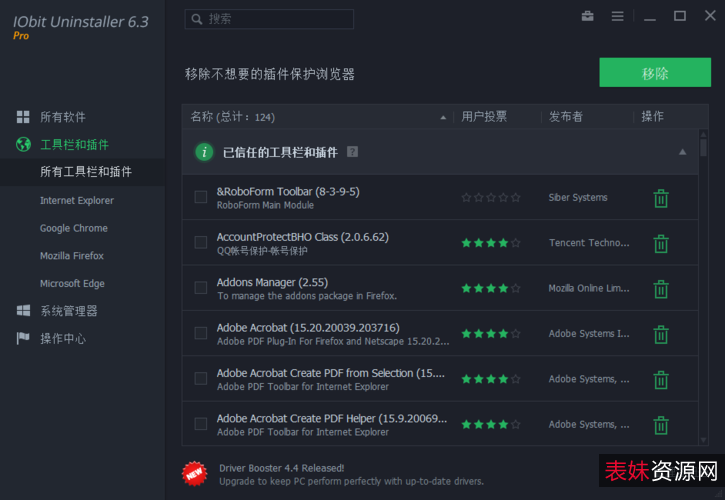This screenshot has height=500, width=725.
Task: Click the search magnifier icon
Action: (197, 19)
